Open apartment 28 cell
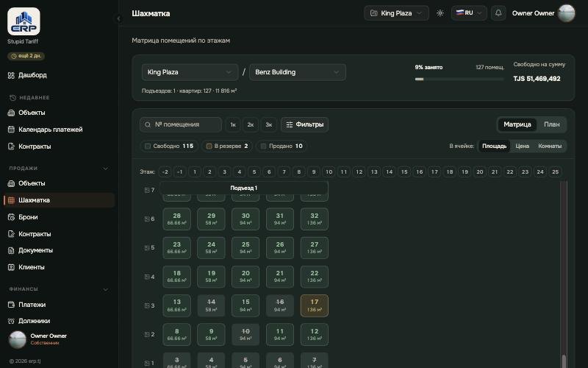This screenshot has width=588, height=368. coord(176,219)
